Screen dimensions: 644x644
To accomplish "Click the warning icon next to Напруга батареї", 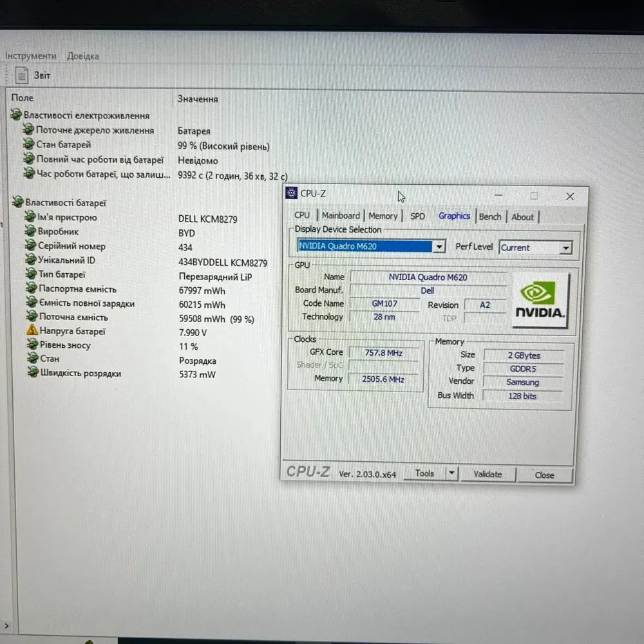I will click(32, 331).
